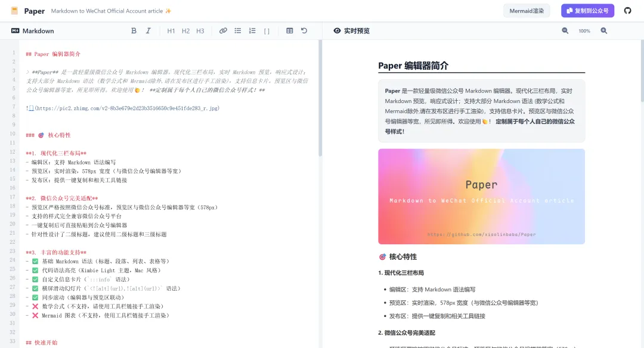Viewport: 644px width, 348px height.
Task: Click preview heading 'Paper 编辑器简介'
Action: (413, 66)
